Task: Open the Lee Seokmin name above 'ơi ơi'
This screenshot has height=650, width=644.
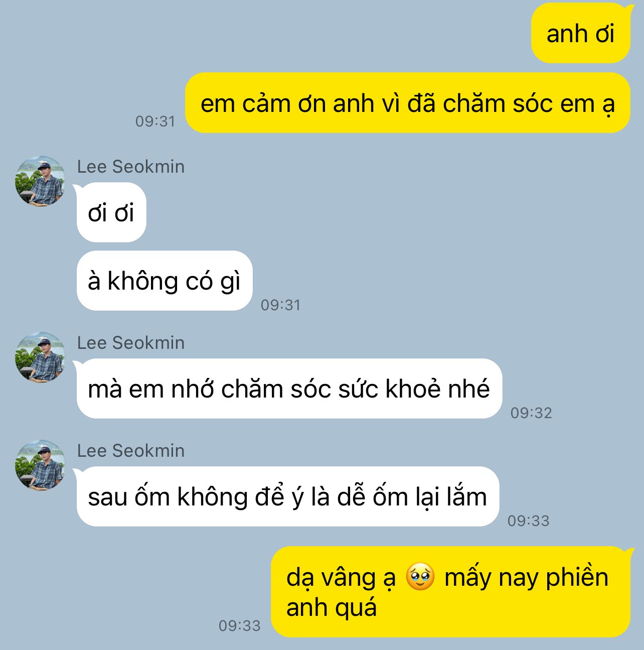Action: (131, 167)
